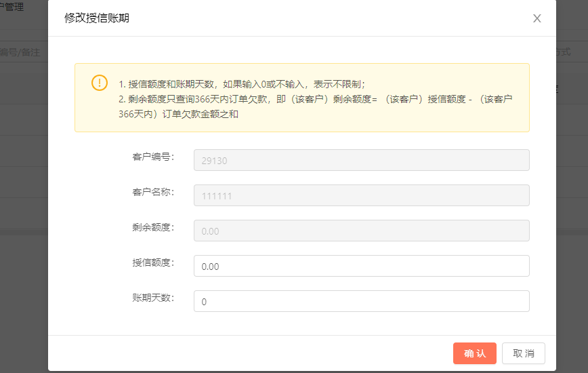Click the disabled 剩余额度 field

[x=362, y=231]
